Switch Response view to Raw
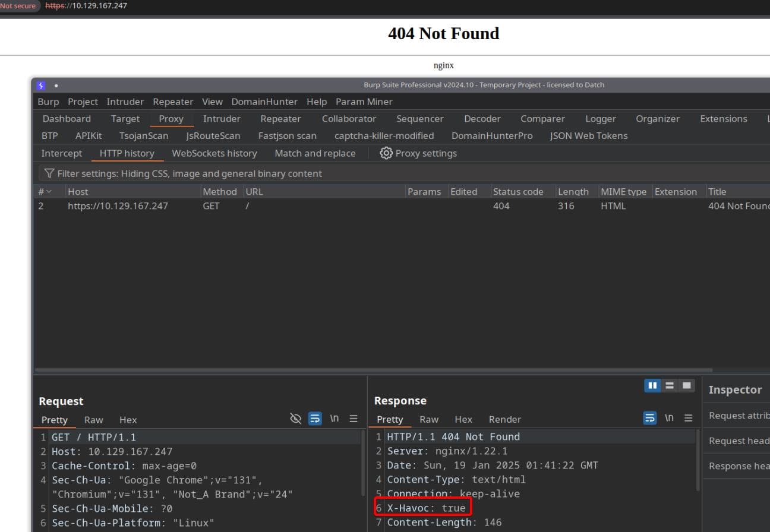Image resolution: width=770 pixels, height=532 pixels. click(429, 419)
